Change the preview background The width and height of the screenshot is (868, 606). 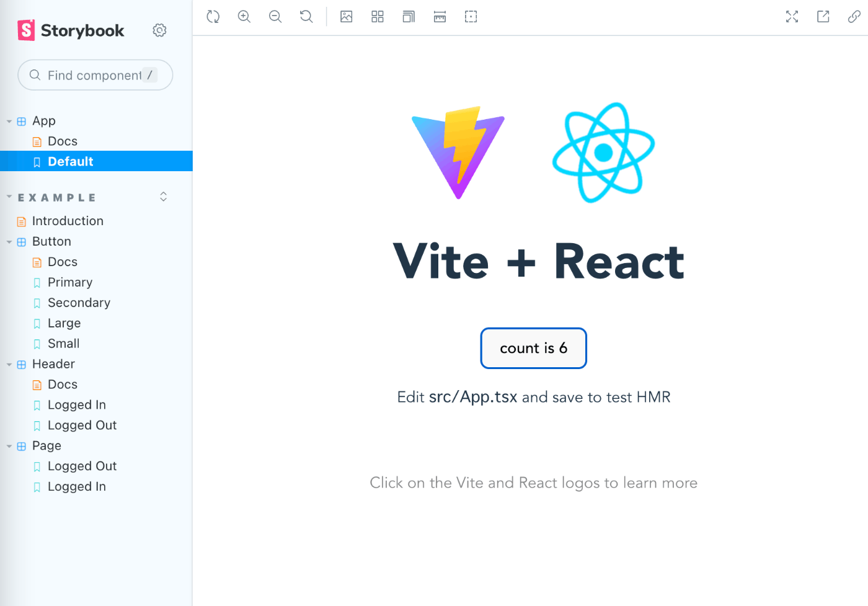[x=347, y=17]
